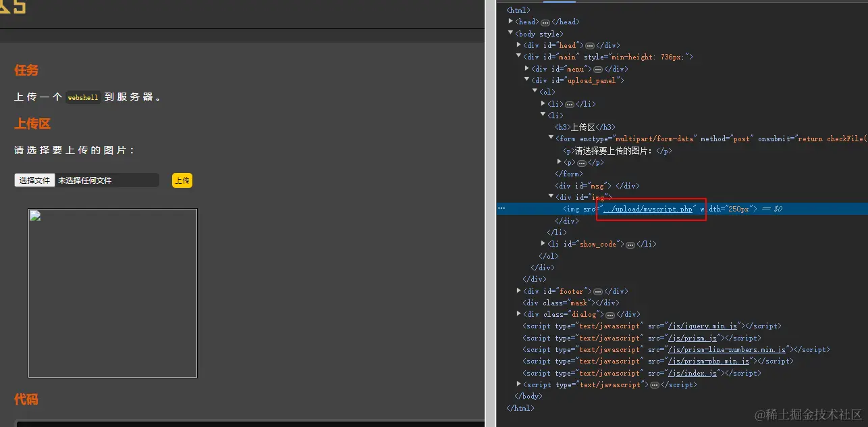Expand the first collapsed li node

(x=543, y=104)
